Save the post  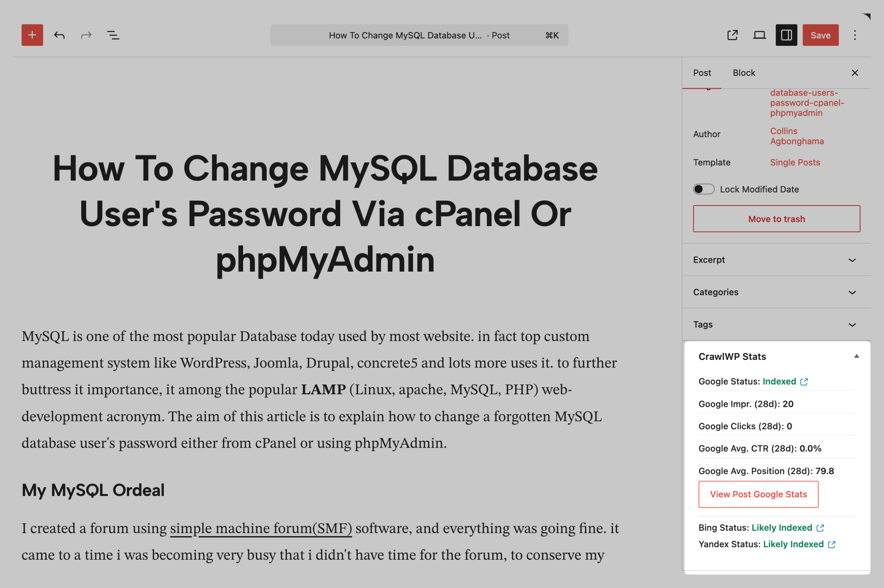(x=820, y=35)
